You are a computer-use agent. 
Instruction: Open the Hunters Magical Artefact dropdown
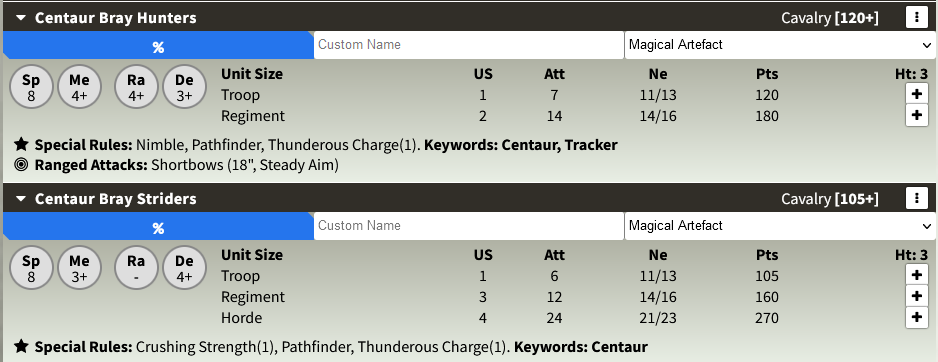[780, 45]
